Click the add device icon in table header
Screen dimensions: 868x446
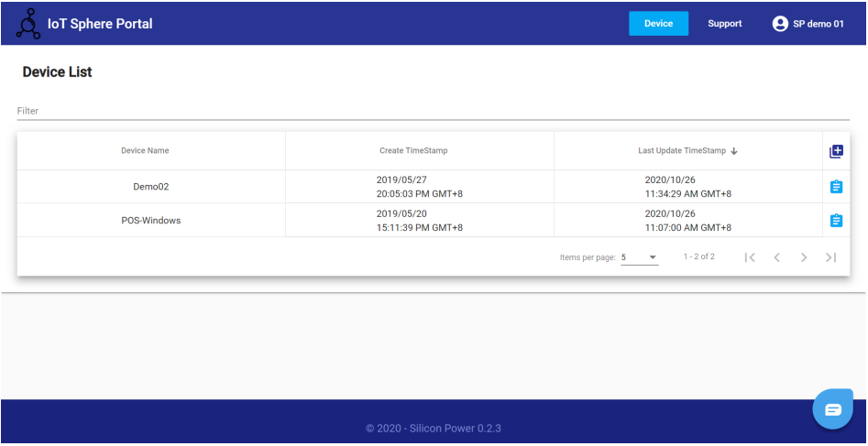[x=836, y=151]
